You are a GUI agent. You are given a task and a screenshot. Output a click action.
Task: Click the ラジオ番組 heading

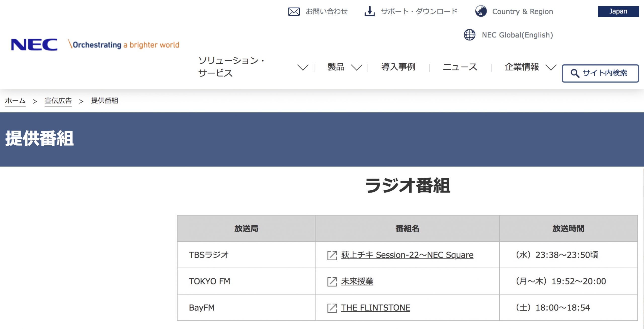pos(408,186)
